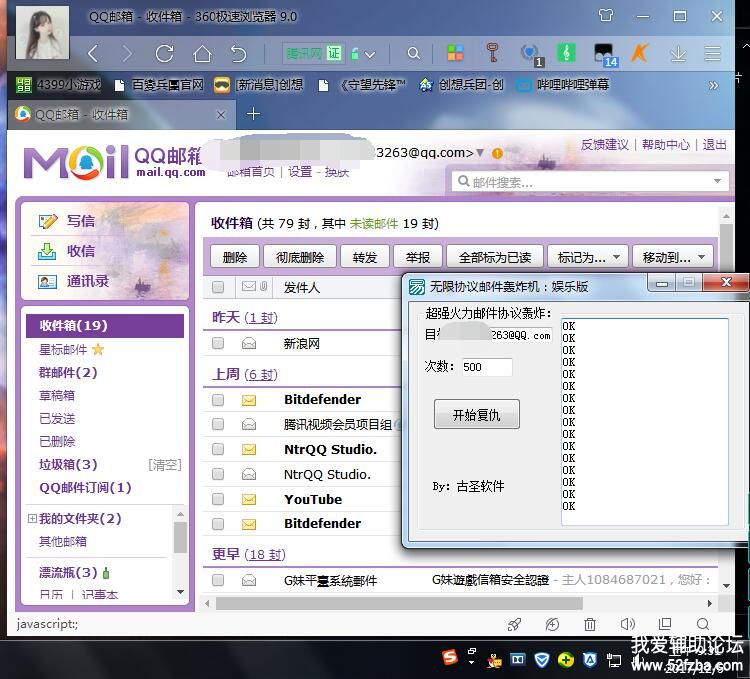Tick the checkbox for the 新浪网 email
750x679 pixels.
[218, 343]
